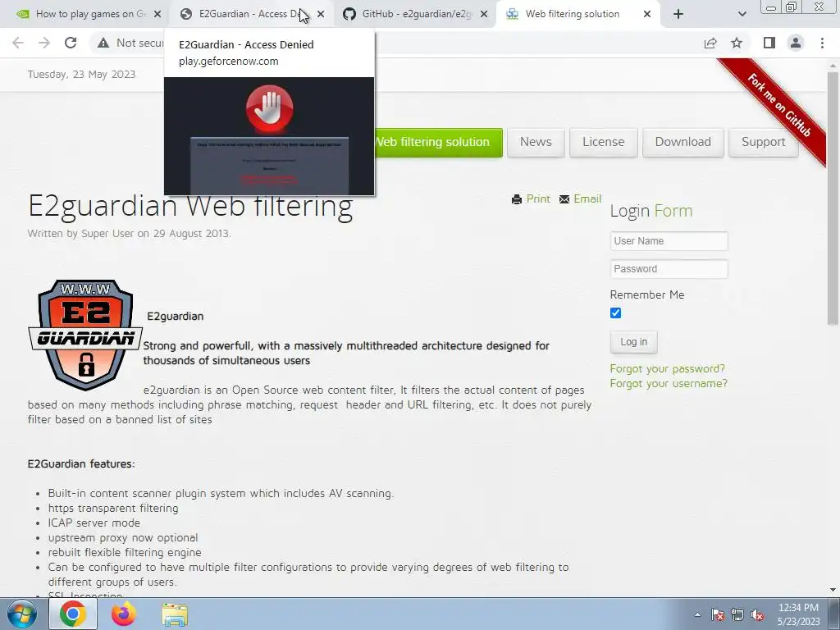Click the scrollbar down arrow
The width and height of the screenshot is (840, 630).
coord(833,590)
